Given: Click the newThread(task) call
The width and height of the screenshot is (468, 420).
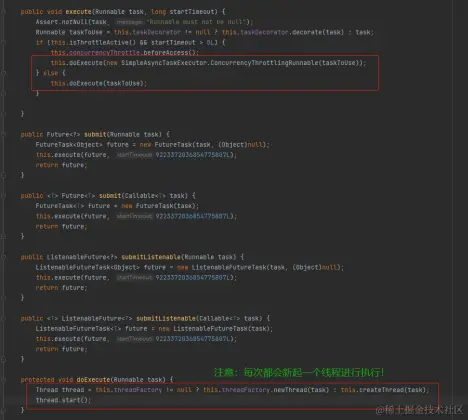Looking at the screenshot, I should (301, 390).
